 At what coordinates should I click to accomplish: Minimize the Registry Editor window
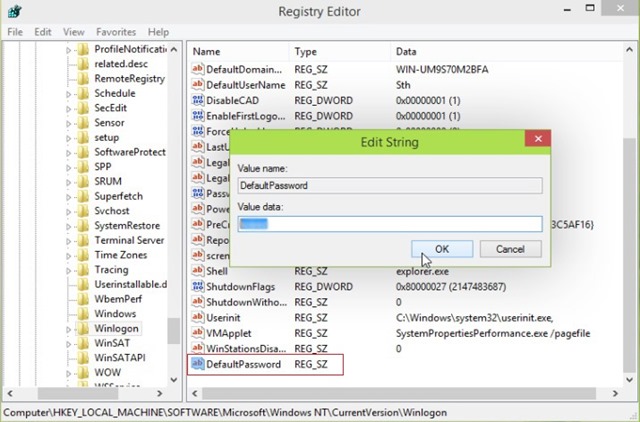pos(567,9)
